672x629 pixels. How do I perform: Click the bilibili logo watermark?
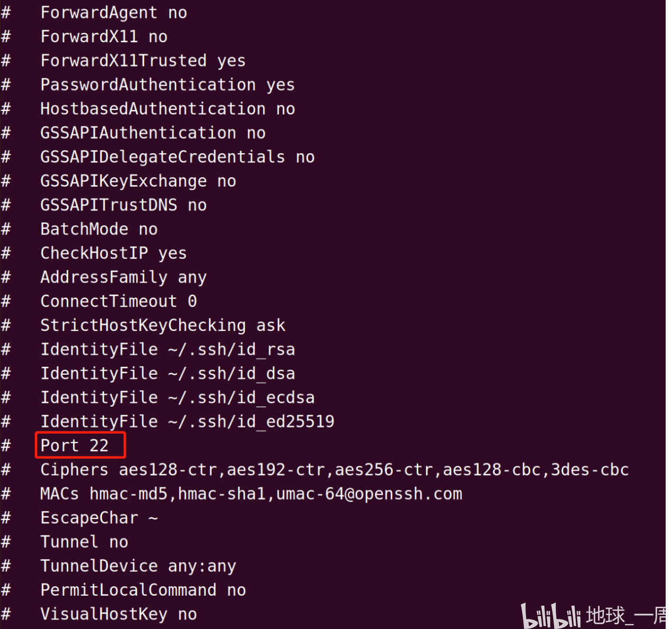550,616
